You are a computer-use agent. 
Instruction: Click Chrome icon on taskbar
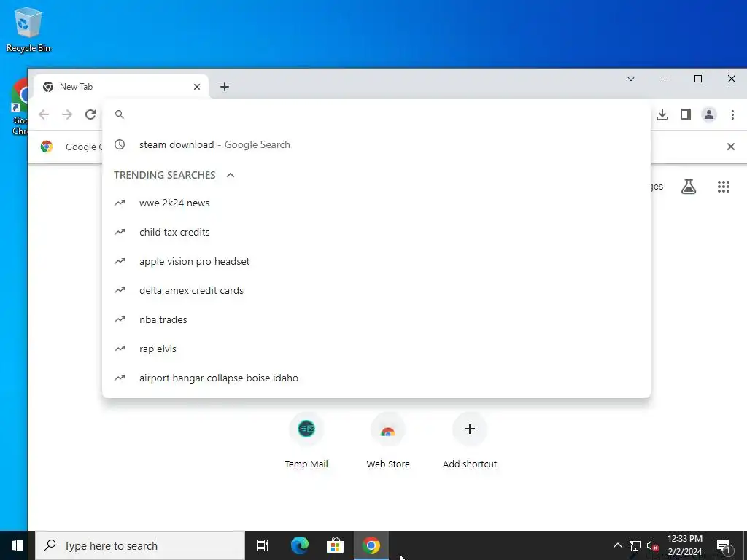click(x=371, y=545)
